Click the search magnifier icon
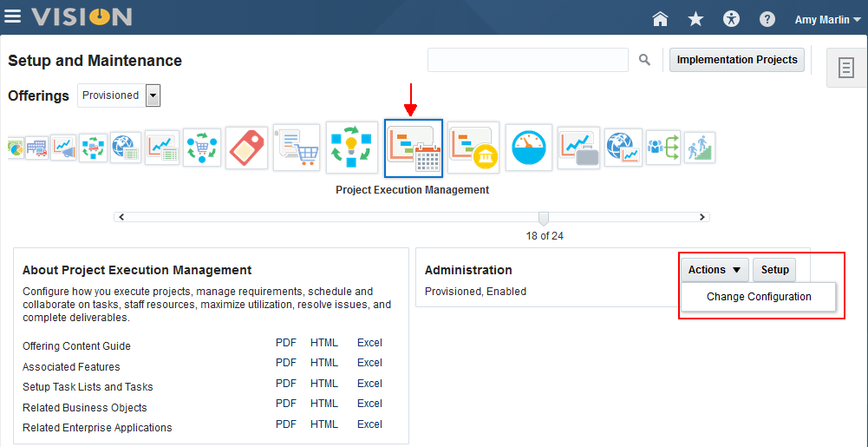 tap(644, 60)
